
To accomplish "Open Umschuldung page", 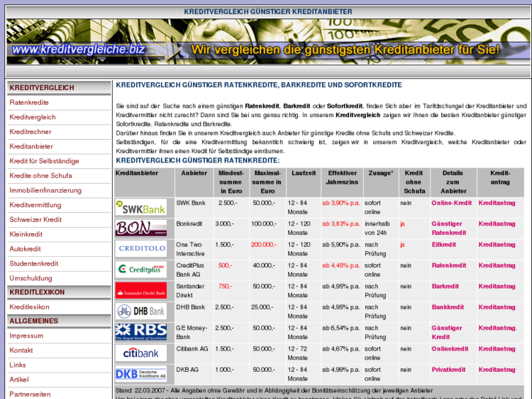I will coord(31,278).
